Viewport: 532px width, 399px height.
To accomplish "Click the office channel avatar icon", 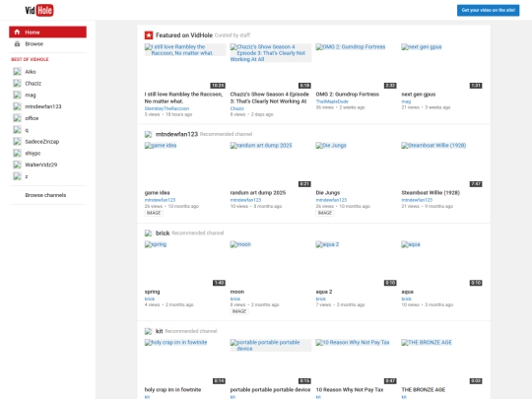I will [x=17, y=118].
